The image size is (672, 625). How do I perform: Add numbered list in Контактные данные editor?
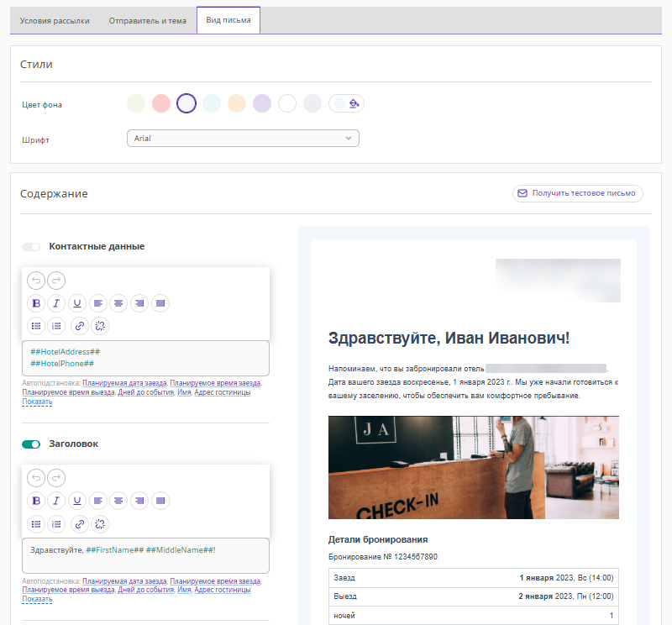pyautogui.click(x=56, y=326)
